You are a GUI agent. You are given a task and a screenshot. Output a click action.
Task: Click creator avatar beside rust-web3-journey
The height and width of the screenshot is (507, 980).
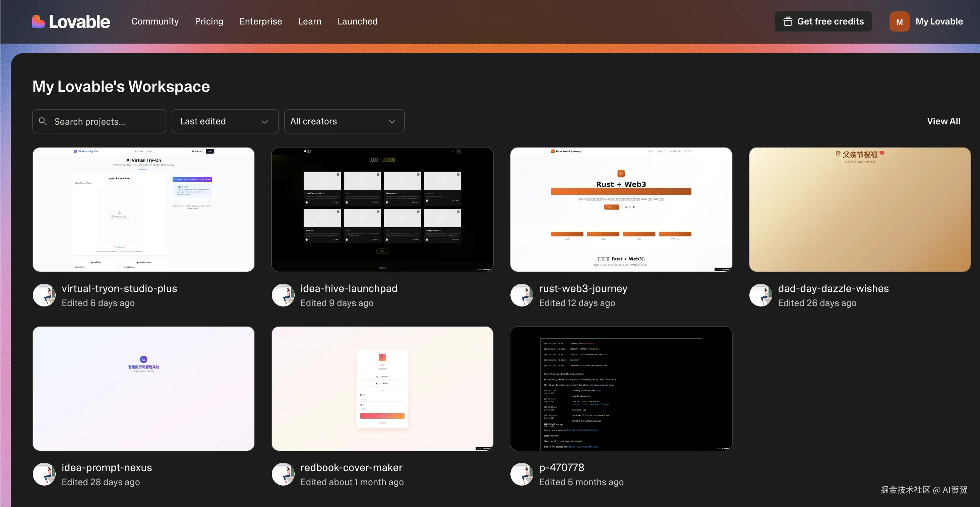(522, 295)
